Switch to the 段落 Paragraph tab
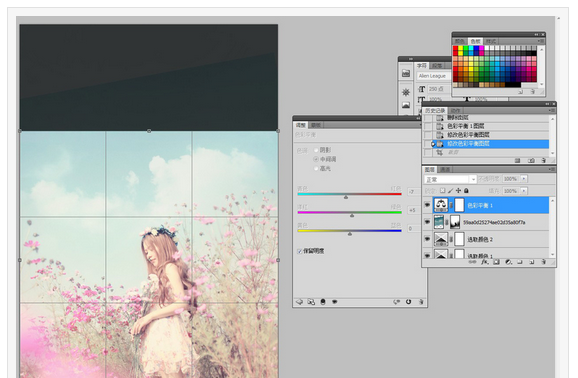Image resolution: width=578 pixels, height=378 pixels. point(437,65)
